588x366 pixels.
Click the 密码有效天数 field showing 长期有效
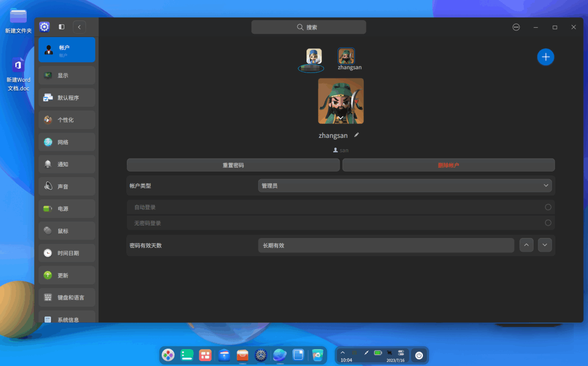pyautogui.click(x=386, y=245)
